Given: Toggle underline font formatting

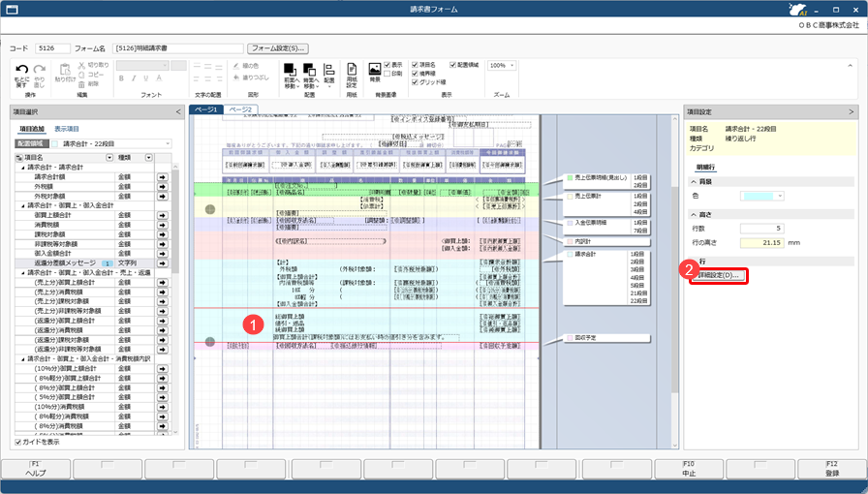Looking at the screenshot, I should click(x=146, y=78).
